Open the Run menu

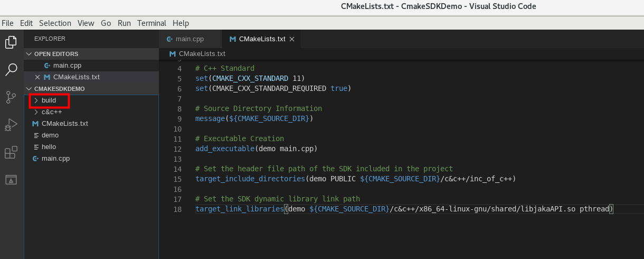pos(124,23)
